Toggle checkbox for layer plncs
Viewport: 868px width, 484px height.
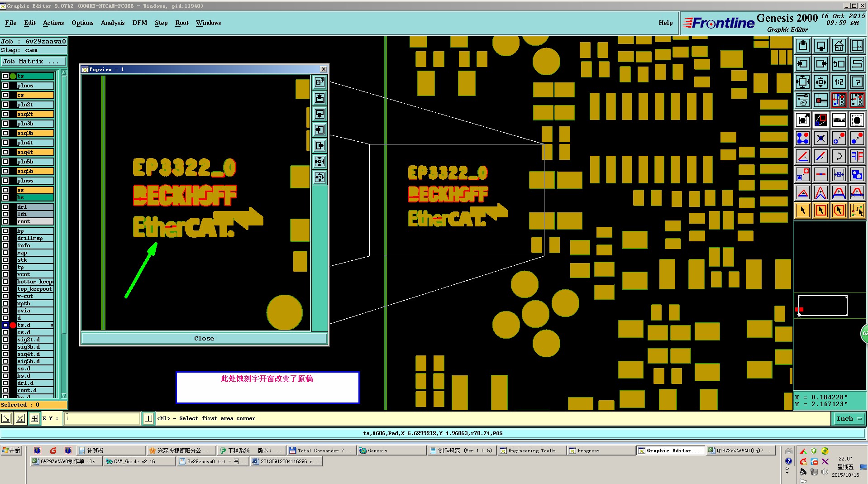tap(5, 86)
